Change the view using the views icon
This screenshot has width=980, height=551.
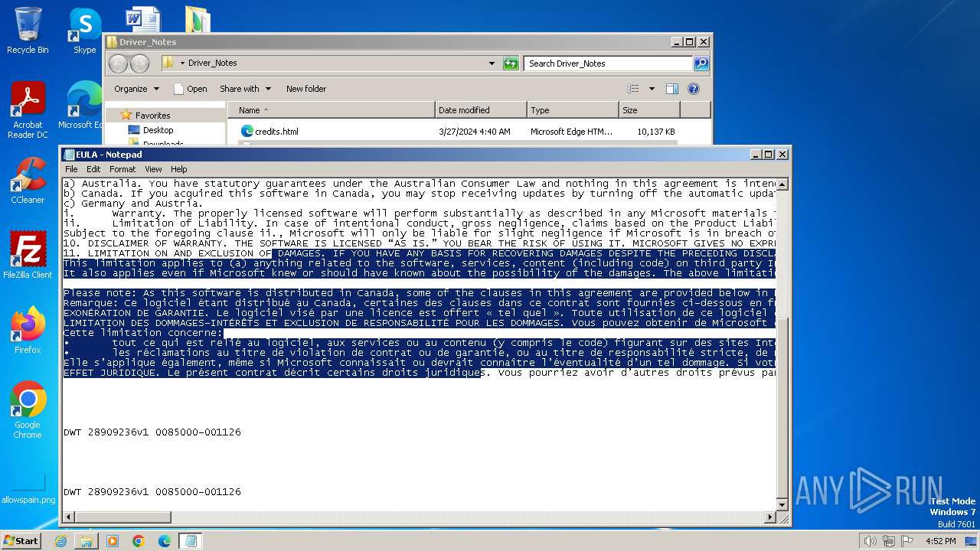(632, 89)
